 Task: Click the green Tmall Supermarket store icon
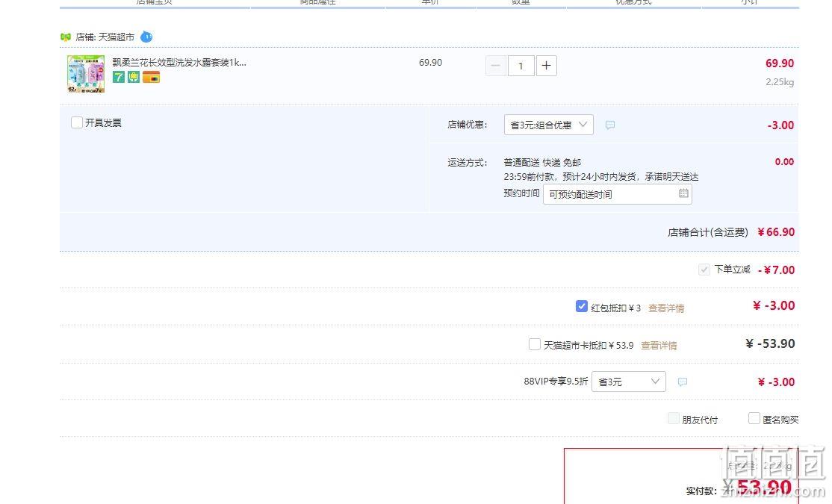pyautogui.click(x=66, y=37)
